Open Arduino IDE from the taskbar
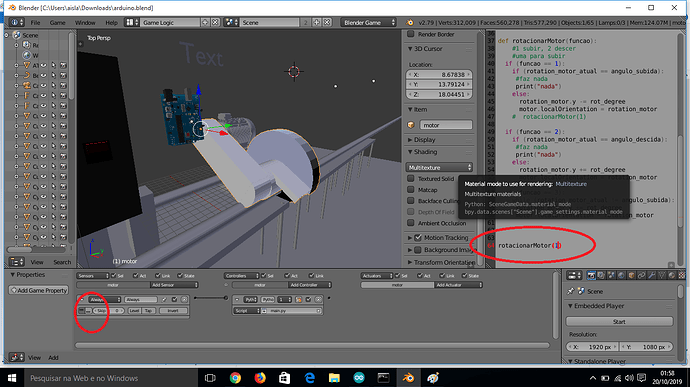Viewport: 690px width, 387px height. [359, 378]
